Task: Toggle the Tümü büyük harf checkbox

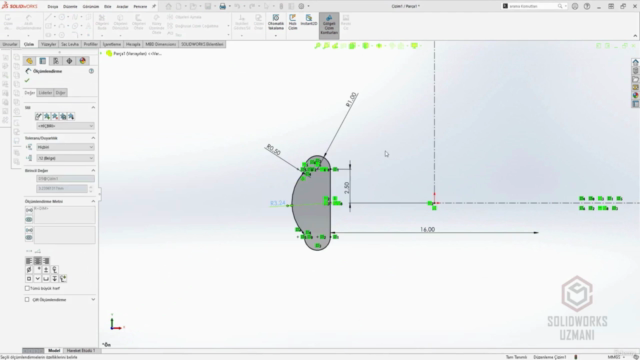Action: coord(27,288)
